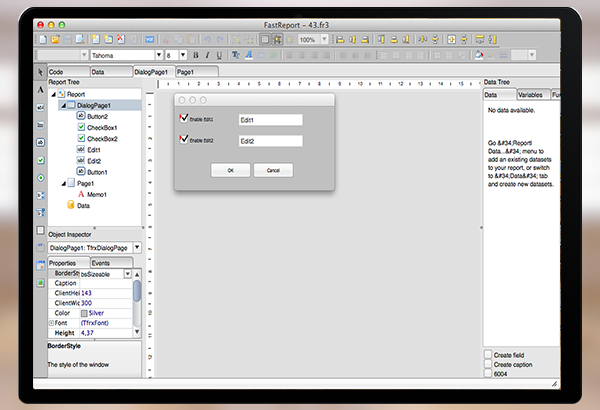The height and width of the screenshot is (410, 600).
Task: Click the Bold formatting icon
Action: (x=196, y=55)
